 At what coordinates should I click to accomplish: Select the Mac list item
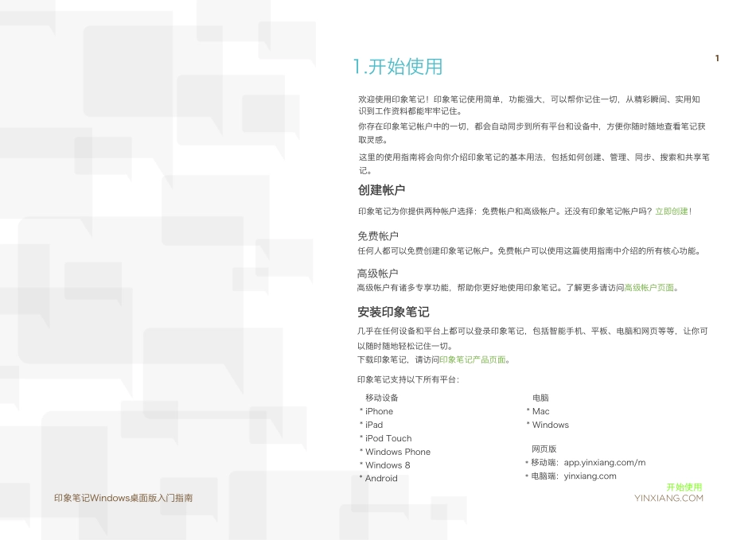541,411
